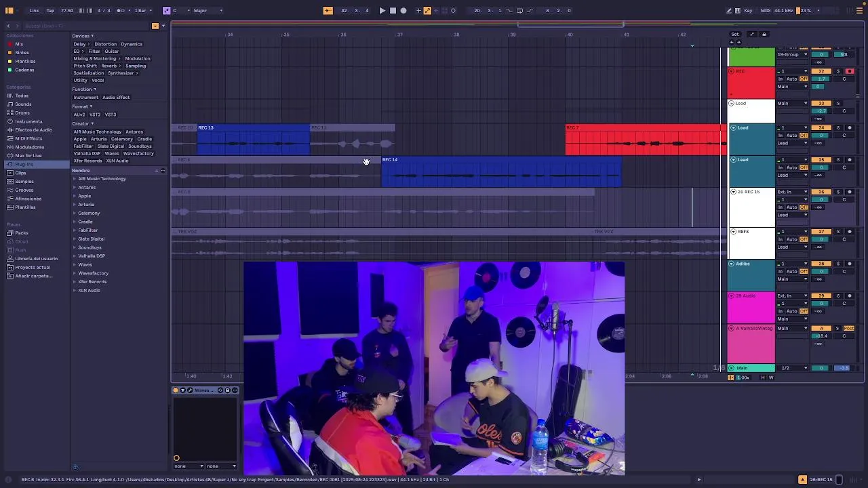Toggle the lock envelopes icon
The image size is (868, 488).
(x=764, y=34)
